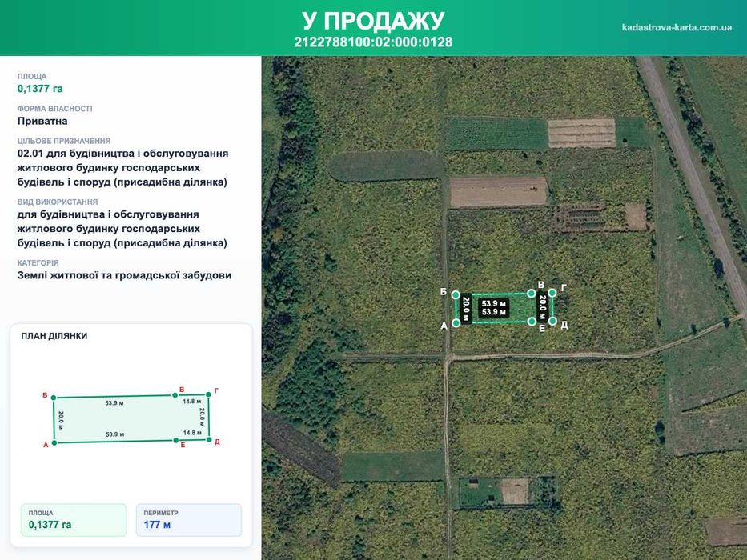The height and width of the screenshot is (560, 747).
Task: Click ownership value Приватна
Action: point(42,121)
